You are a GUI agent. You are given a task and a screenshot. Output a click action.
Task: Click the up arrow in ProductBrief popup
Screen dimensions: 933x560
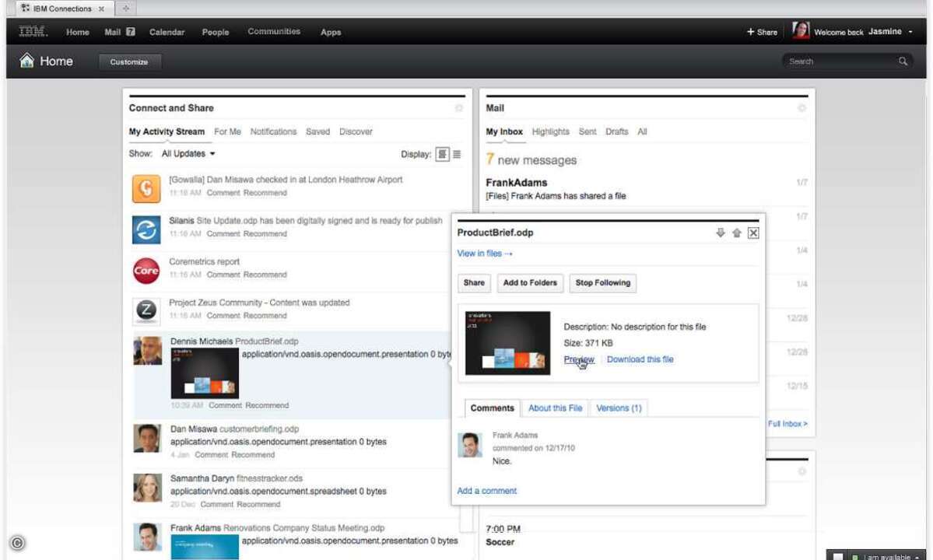[737, 233]
